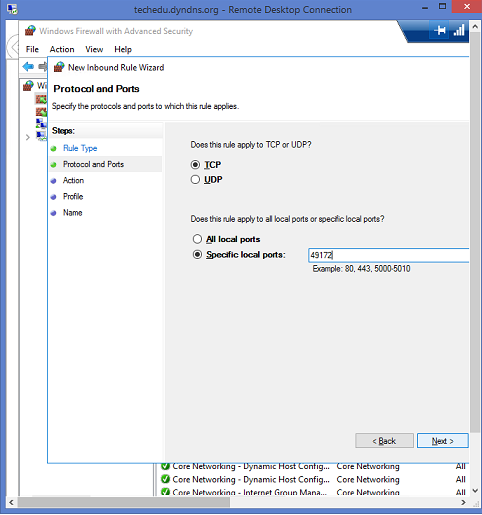Minimize the Remote Desktop Connection window
The width and height of the screenshot is (482, 515).
click(x=425, y=8)
